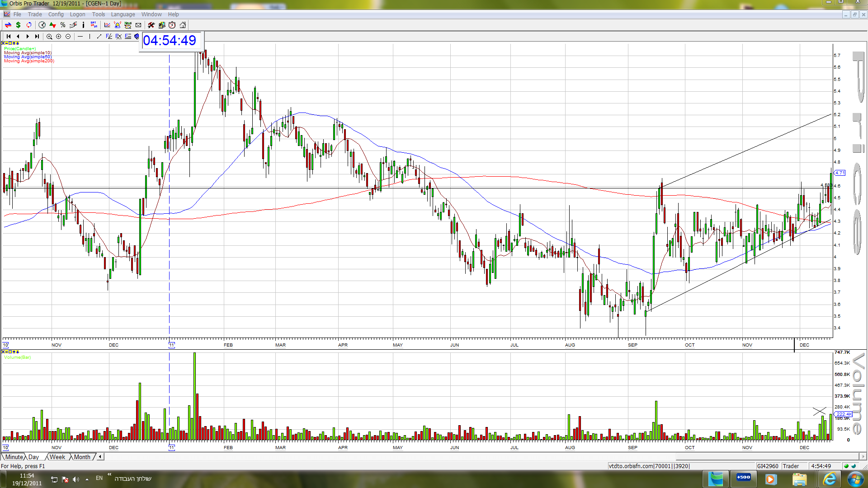Click the zoom out magnifier icon
Viewport: 868px width, 488px height.
(68, 37)
